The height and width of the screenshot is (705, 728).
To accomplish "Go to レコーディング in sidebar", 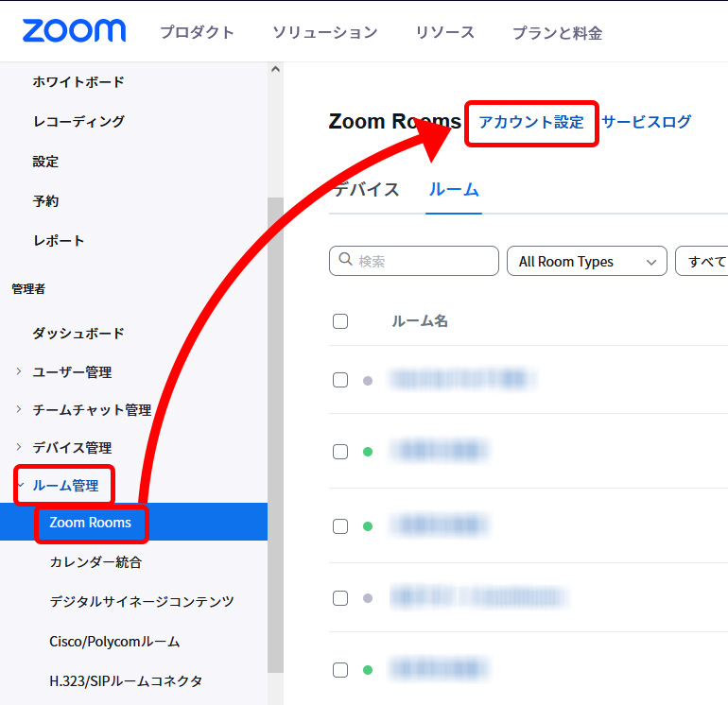I will point(78,122).
